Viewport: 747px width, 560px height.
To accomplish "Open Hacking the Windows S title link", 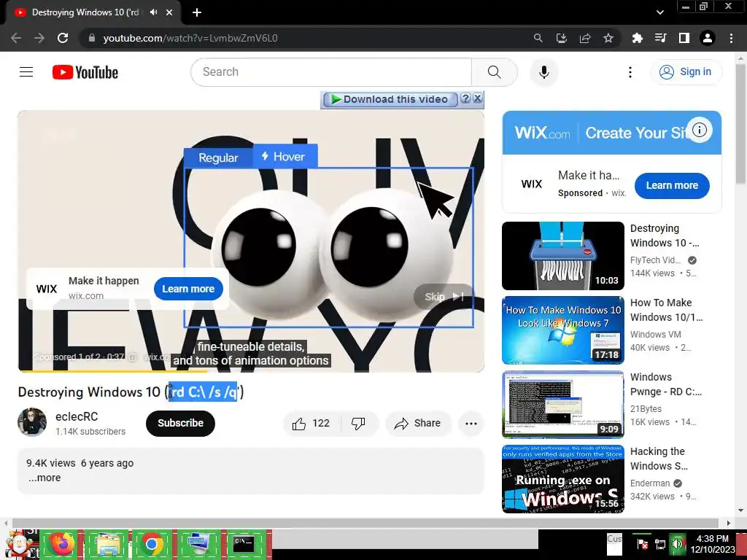I will [659, 459].
